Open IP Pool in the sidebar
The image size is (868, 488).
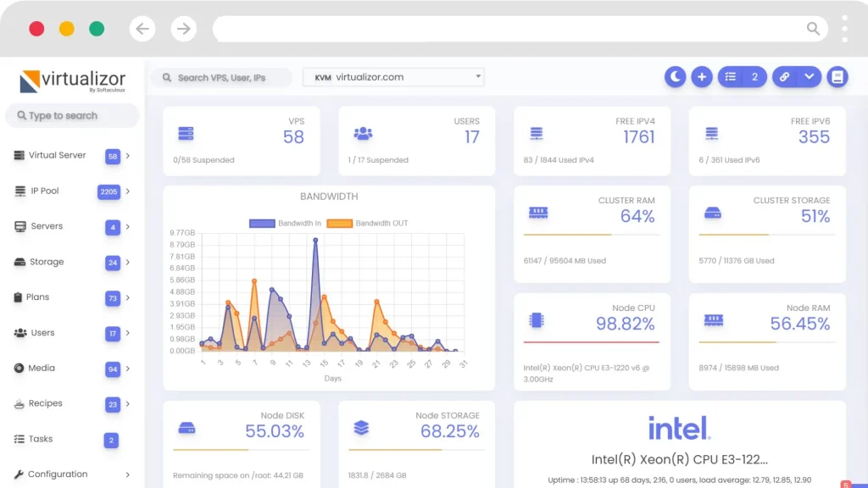click(45, 191)
